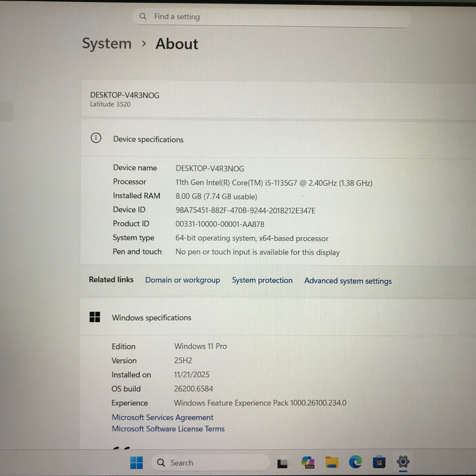This screenshot has width=476, height=476.
Task: Select the processor value i5-1135G7 text
Action: (274, 183)
